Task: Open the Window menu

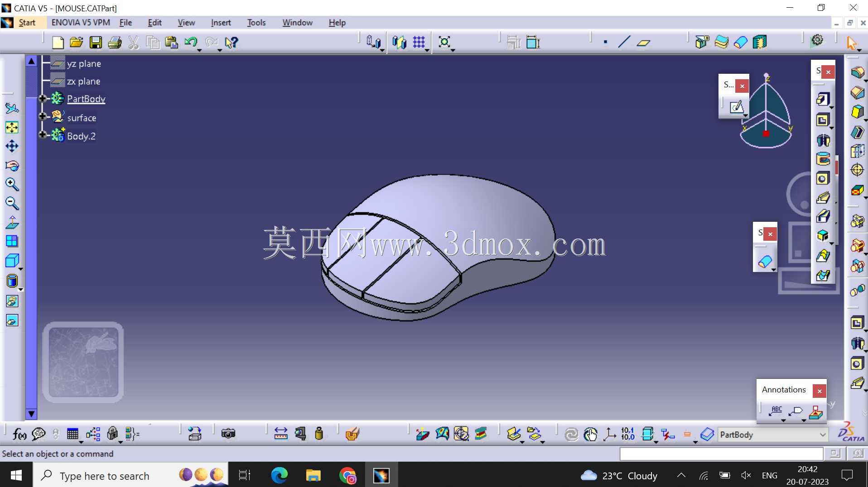Action: 297,23
